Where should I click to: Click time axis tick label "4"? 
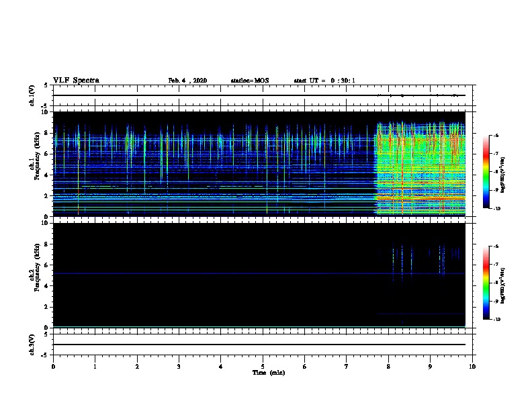click(x=221, y=366)
